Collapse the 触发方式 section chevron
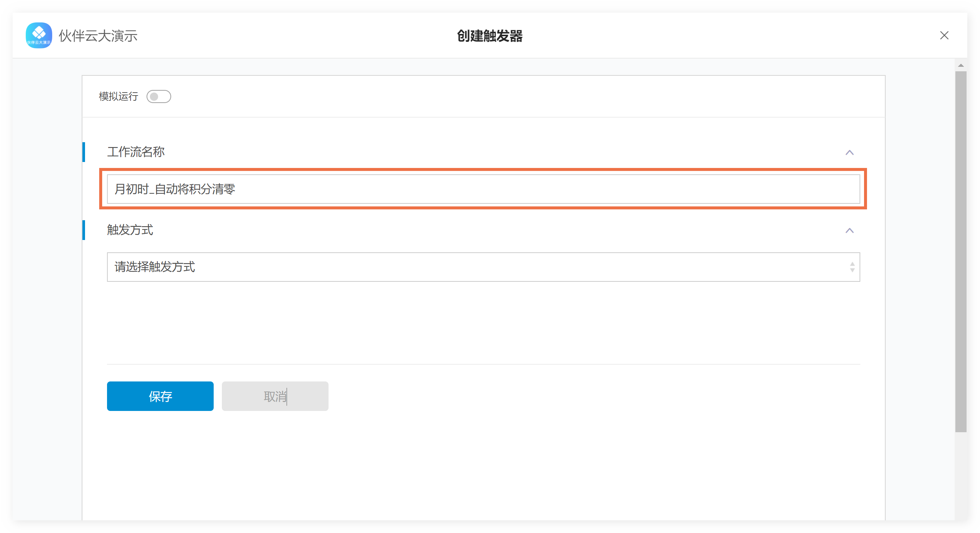Viewport: 980px width, 533px height. (x=849, y=230)
